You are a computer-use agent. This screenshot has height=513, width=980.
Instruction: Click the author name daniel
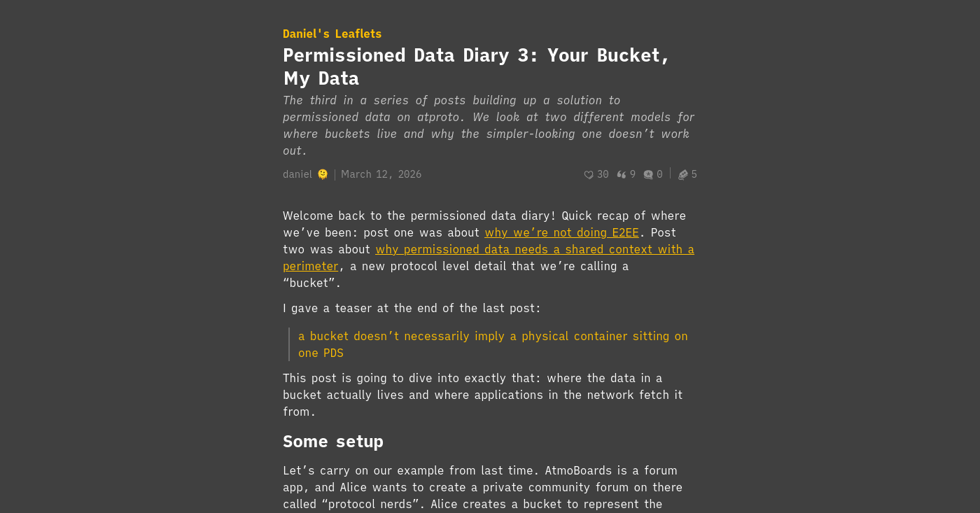pos(297,174)
